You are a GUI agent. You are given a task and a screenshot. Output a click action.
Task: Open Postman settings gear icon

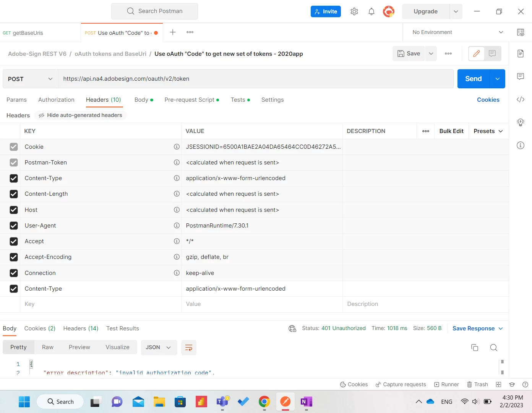point(354,11)
